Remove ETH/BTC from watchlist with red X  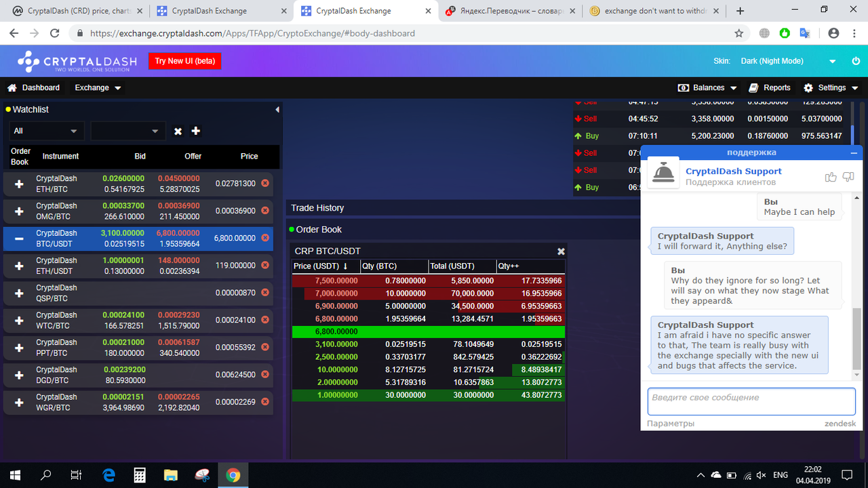coord(265,183)
